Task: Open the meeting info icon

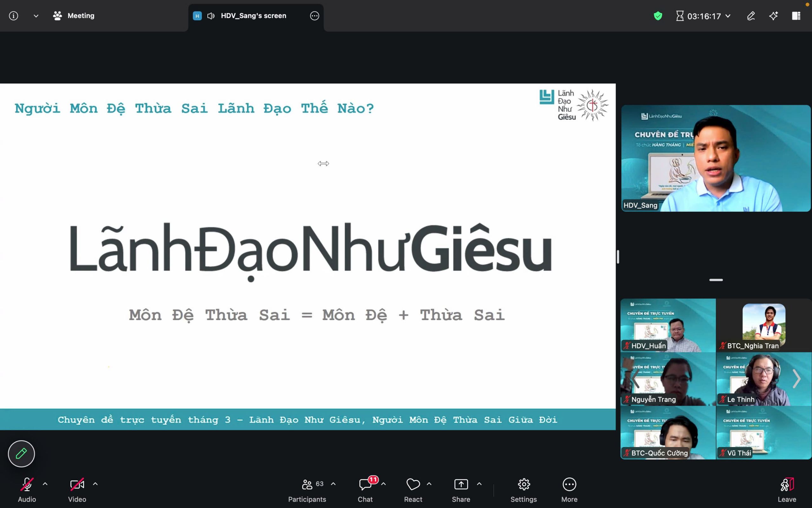Action: point(13,16)
